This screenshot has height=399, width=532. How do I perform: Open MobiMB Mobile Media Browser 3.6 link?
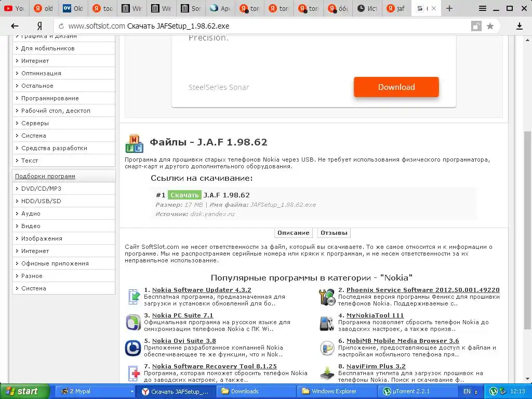[x=403, y=341]
